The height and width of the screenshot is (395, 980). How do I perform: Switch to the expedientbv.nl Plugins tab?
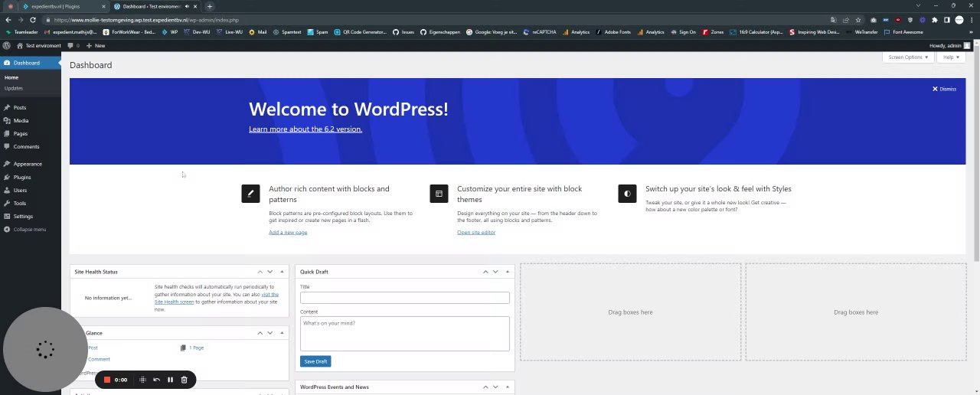click(x=64, y=6)
